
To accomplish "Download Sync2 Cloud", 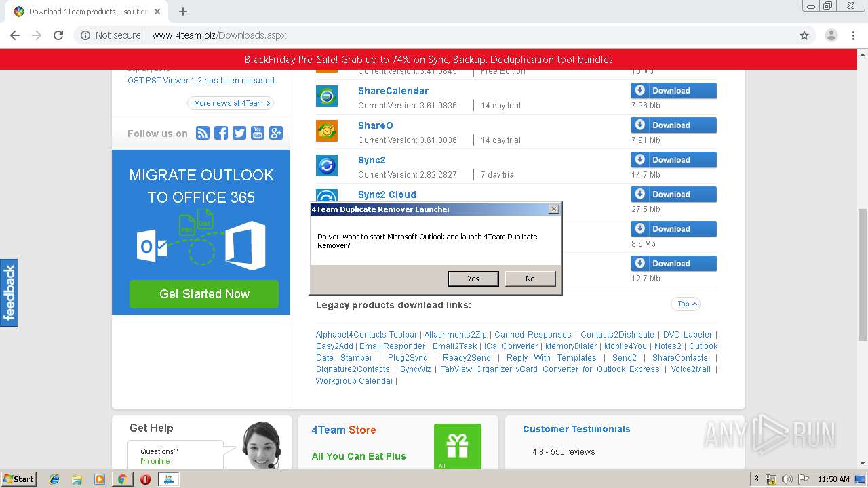I will point(673,195).
